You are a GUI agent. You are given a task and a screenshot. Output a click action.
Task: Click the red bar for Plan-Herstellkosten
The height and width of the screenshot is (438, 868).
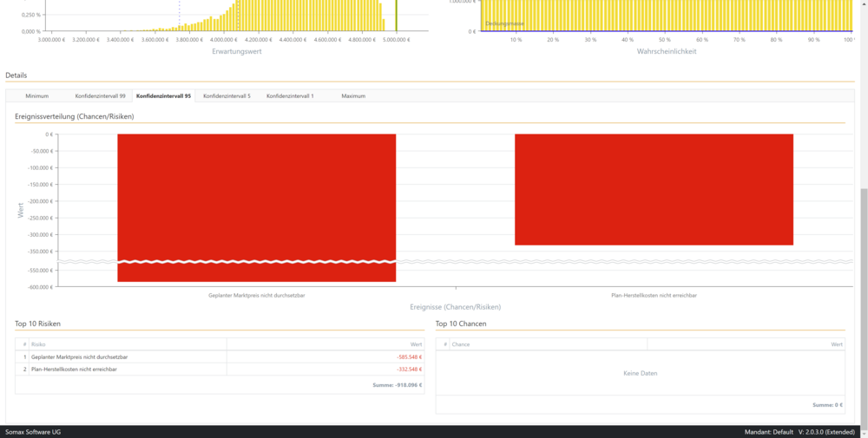point(654,189)
